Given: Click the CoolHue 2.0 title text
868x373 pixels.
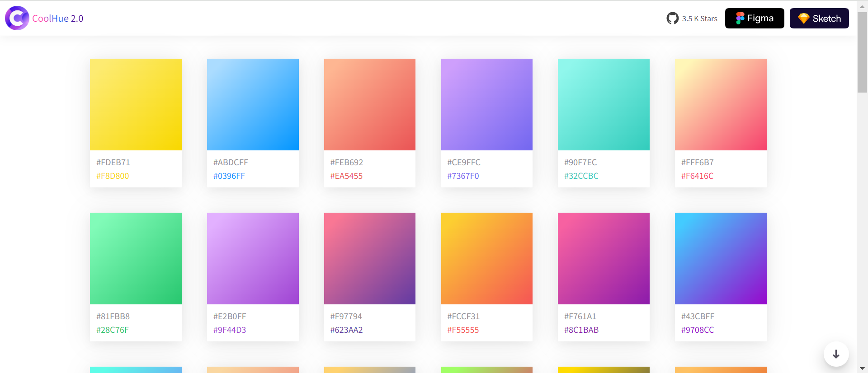Looking at the screenshot, I should (58, 19).
